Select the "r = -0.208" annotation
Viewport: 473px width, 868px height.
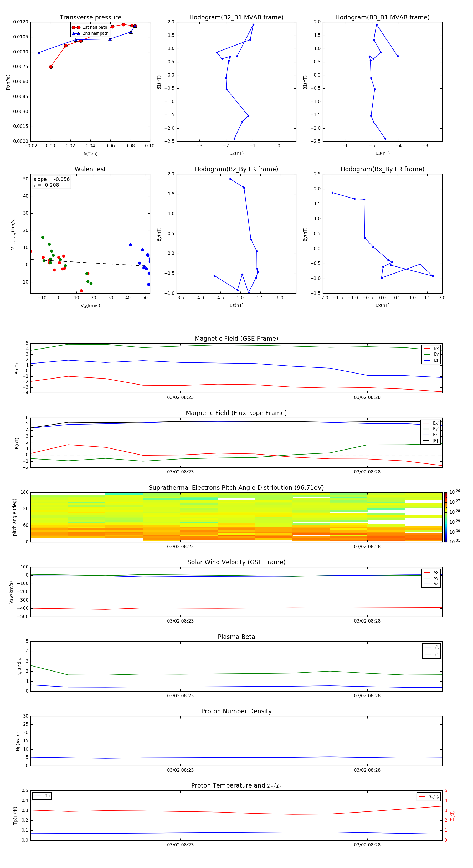(47, 185)
